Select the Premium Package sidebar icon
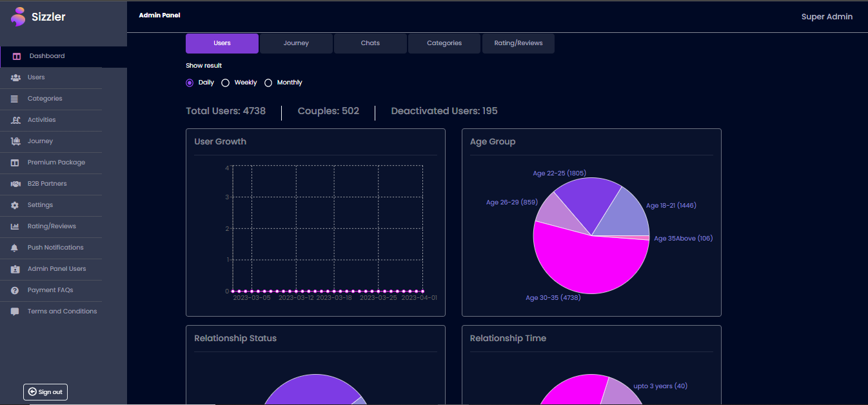This screenshot has height=405, width=868. (x=15, y=163)
